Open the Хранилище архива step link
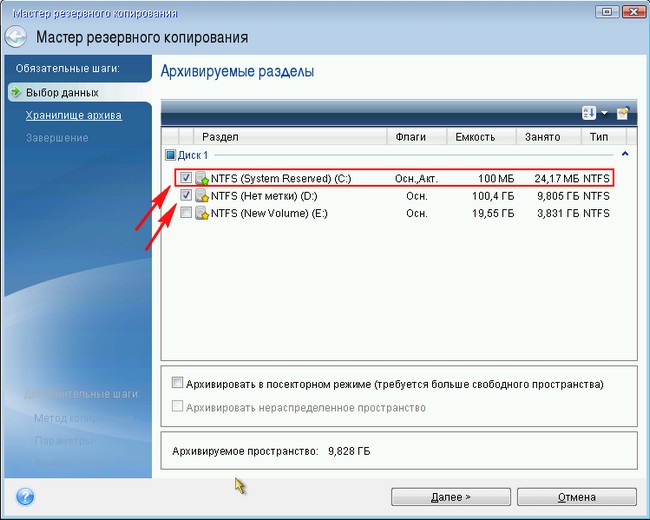Screen dimensions: 650x520 (74, 115)
